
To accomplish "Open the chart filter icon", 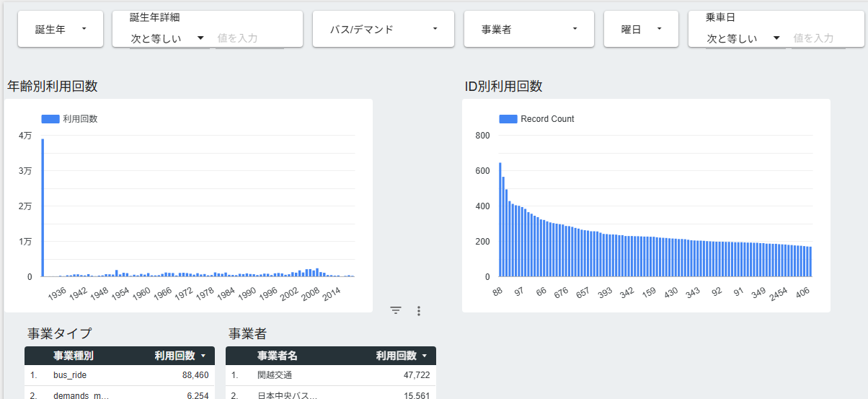I will coord(395,311).
